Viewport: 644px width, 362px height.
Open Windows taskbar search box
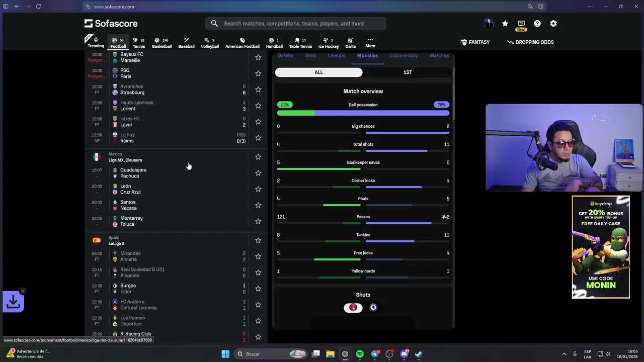tap(271, 354)
